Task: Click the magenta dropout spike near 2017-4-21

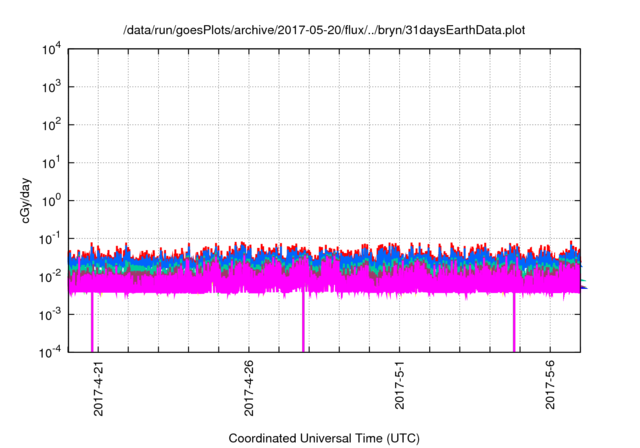Action: (x=92, y=322)
